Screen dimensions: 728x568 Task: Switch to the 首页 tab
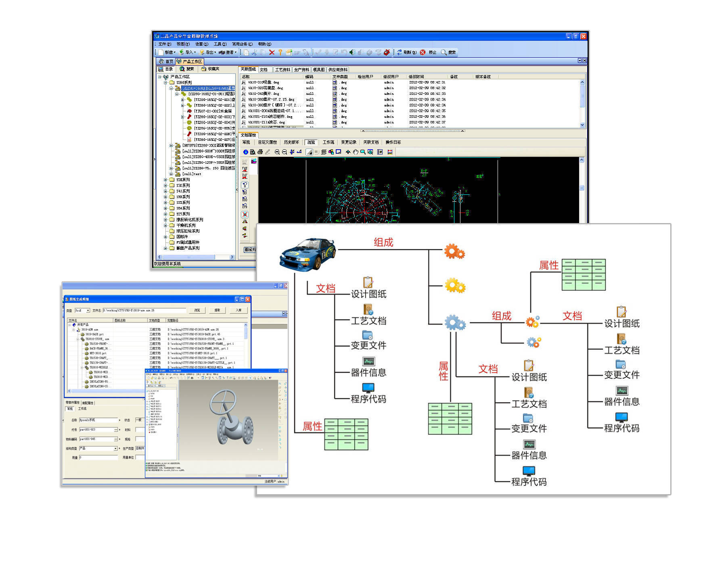tap(166, 61)
